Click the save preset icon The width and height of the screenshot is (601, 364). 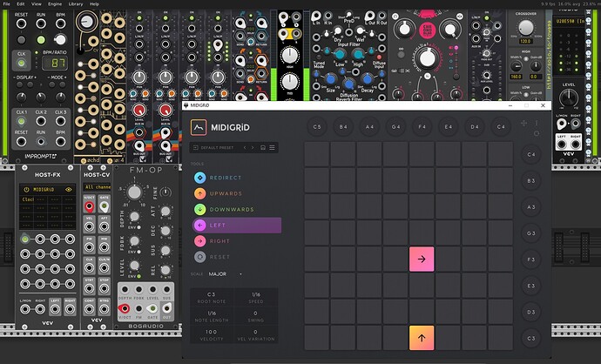click(261, 148)
